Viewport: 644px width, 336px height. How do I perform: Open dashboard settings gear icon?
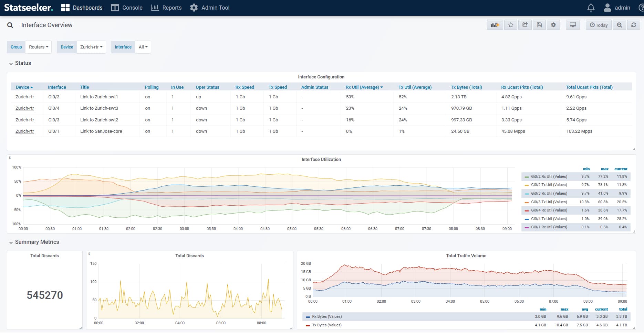(553, 25)
